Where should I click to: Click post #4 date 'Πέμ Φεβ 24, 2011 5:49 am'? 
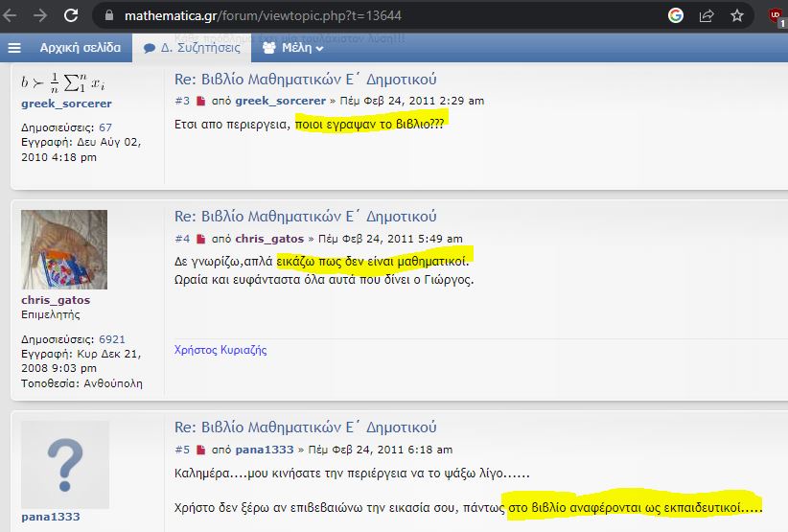pos(390,239)
